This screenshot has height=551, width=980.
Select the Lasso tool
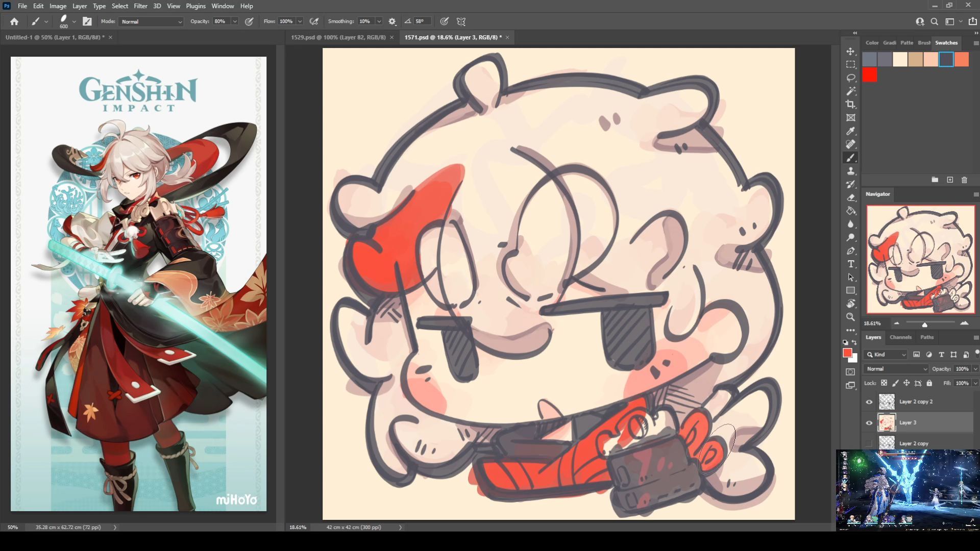point(850,78)
